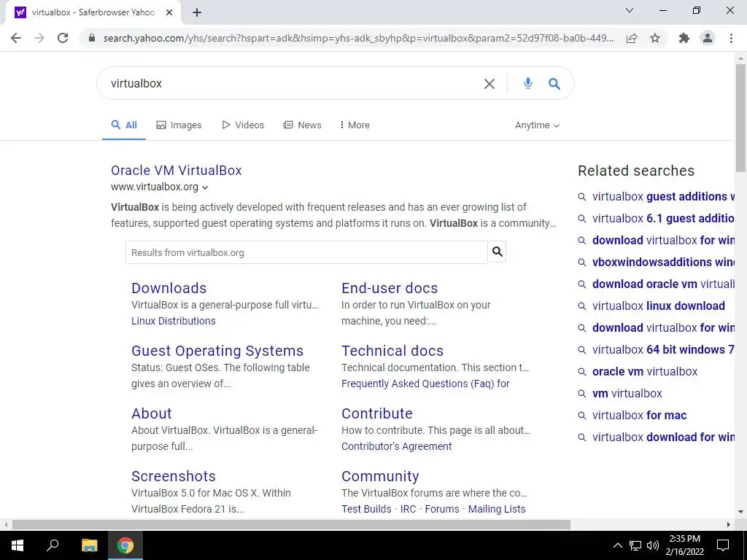Click magnifier icon beside 'oracle vm virtualbox'
The width and height of the screenshot is (747, 560).
tap(581, 372)
